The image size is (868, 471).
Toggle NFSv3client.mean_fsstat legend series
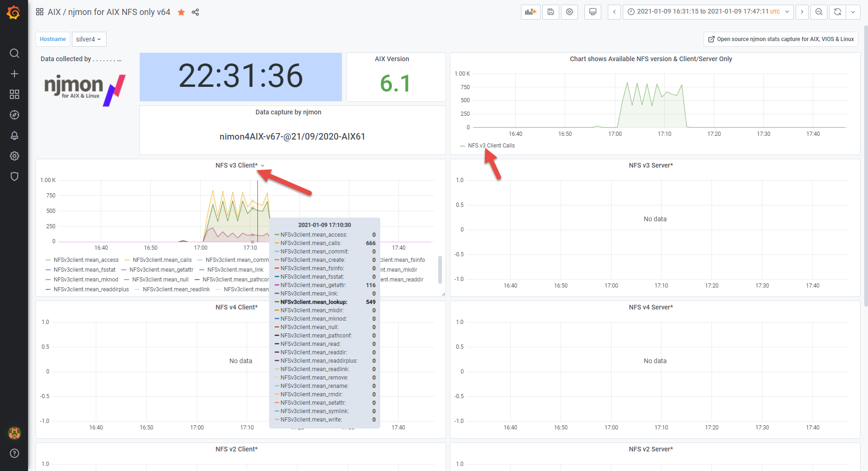pyautogui.click(x=85, y=270)
